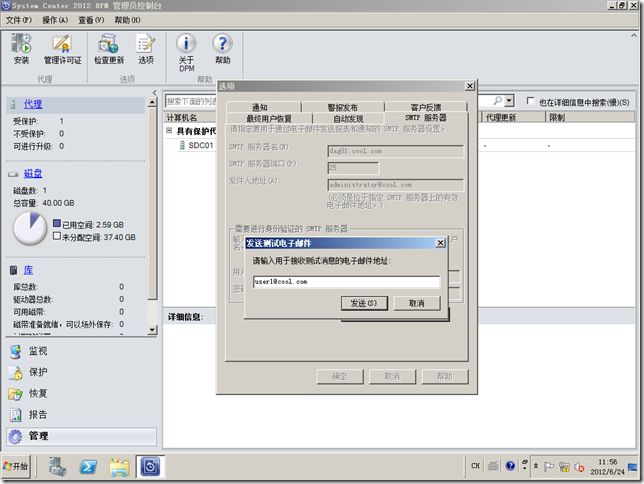Collapse the protected computers group (具有保护代理)

click(169, 130)
